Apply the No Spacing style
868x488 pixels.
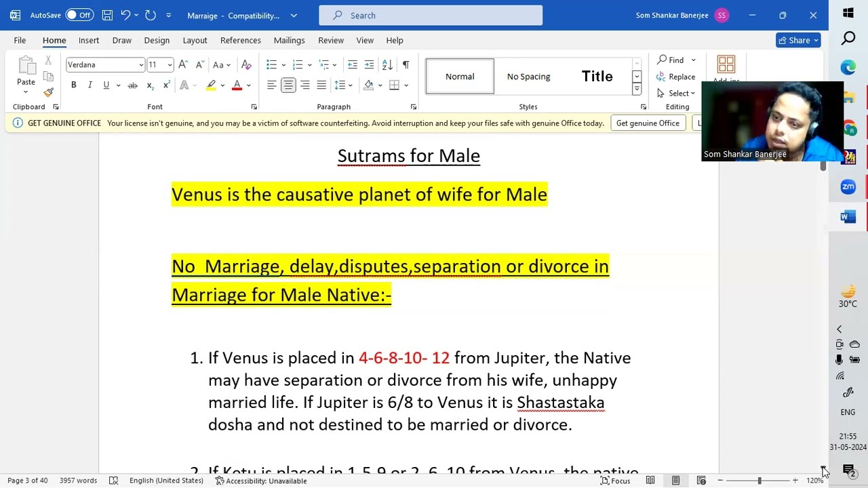pyautogui.click(x=529, y=77)
